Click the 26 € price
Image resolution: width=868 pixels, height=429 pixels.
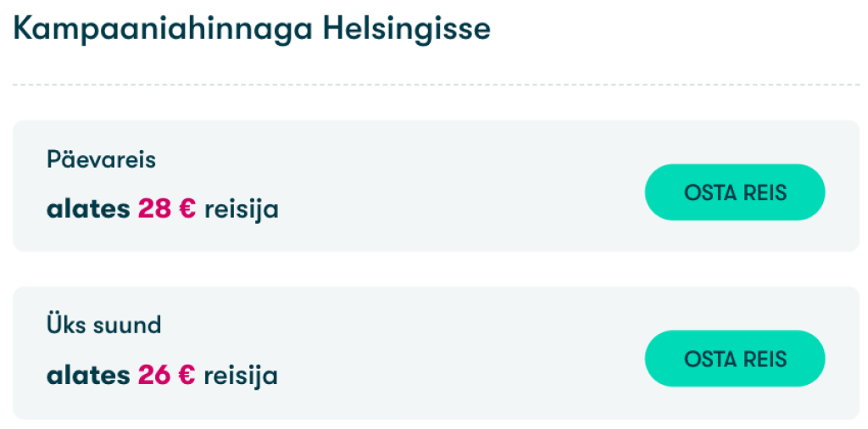coord(166,375)
